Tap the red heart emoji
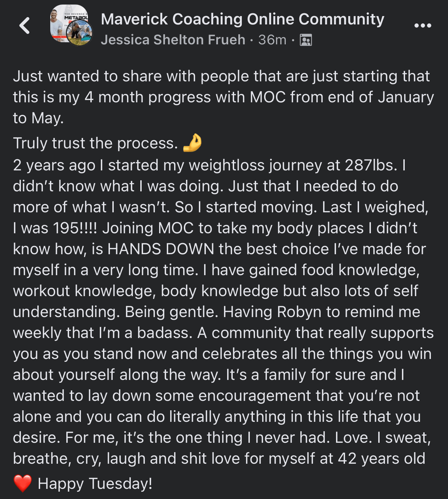 tap(22, 483)
